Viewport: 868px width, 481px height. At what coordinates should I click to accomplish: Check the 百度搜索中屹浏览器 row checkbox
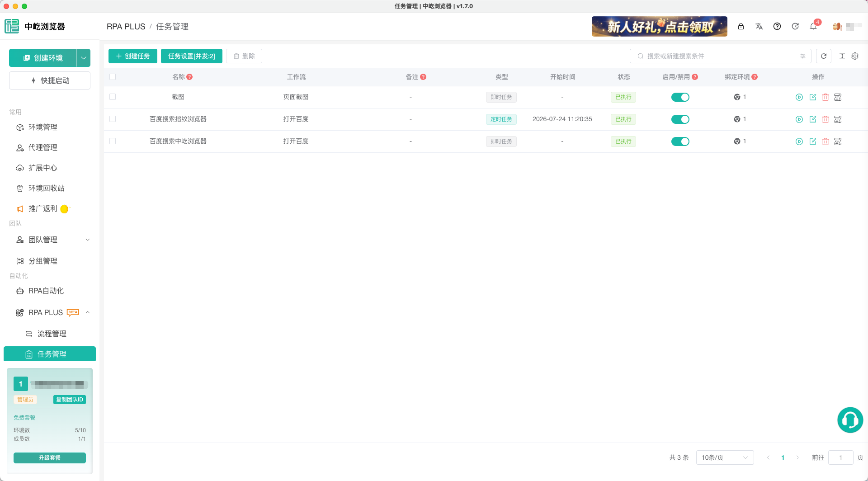(x=113, y=141)
